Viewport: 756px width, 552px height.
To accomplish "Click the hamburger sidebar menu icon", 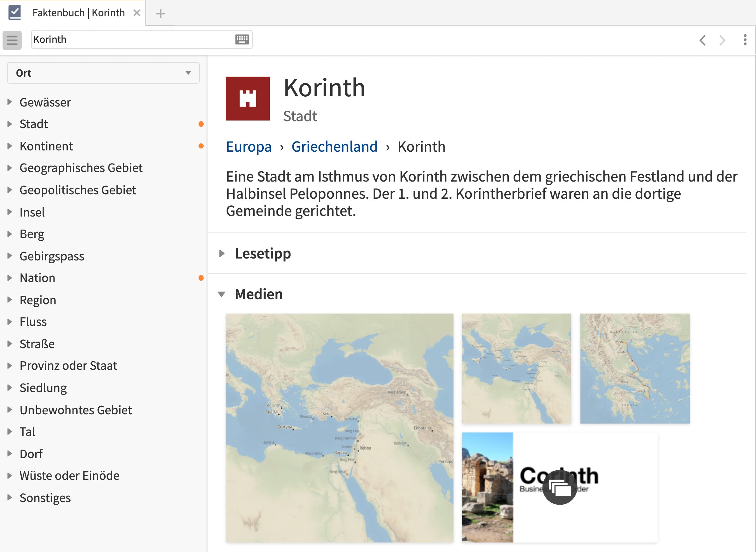I will (x=12, y=40).
